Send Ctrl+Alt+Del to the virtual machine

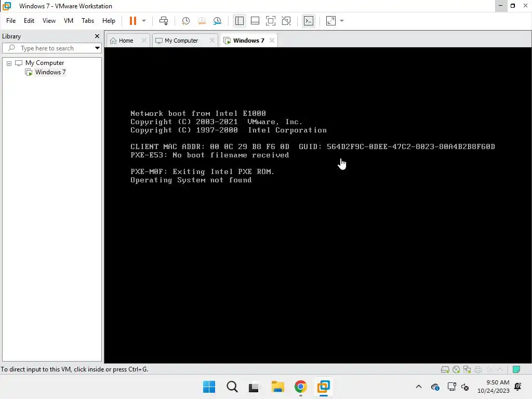tap(164, 21)
